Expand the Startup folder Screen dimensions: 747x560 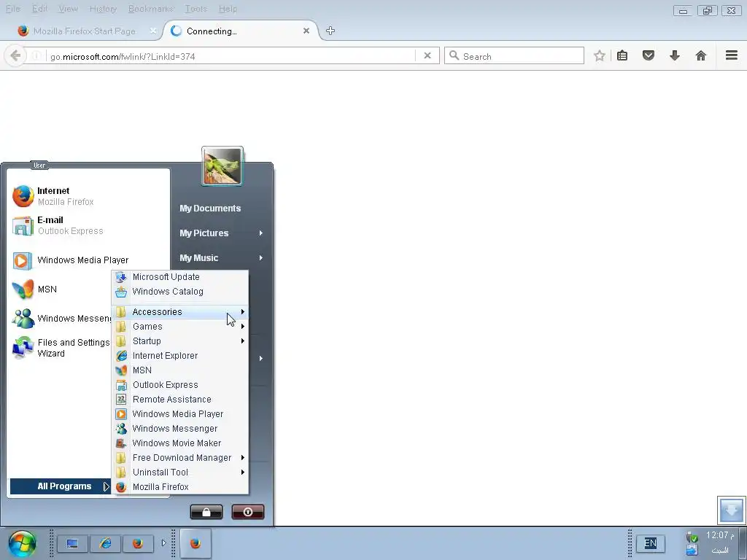point(180,341)
